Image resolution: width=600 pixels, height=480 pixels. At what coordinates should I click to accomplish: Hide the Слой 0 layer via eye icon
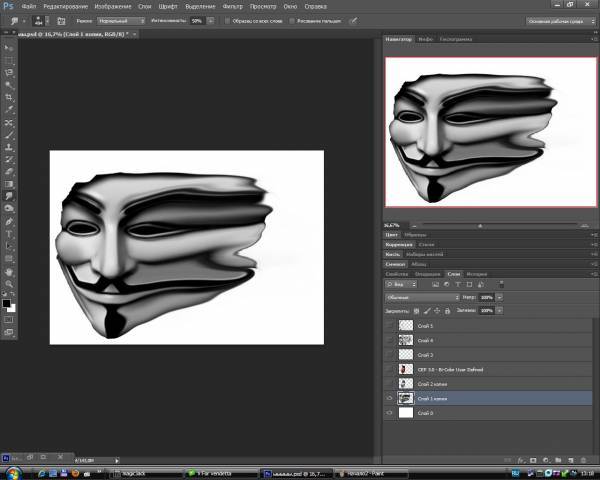click(x=391, y=412)
